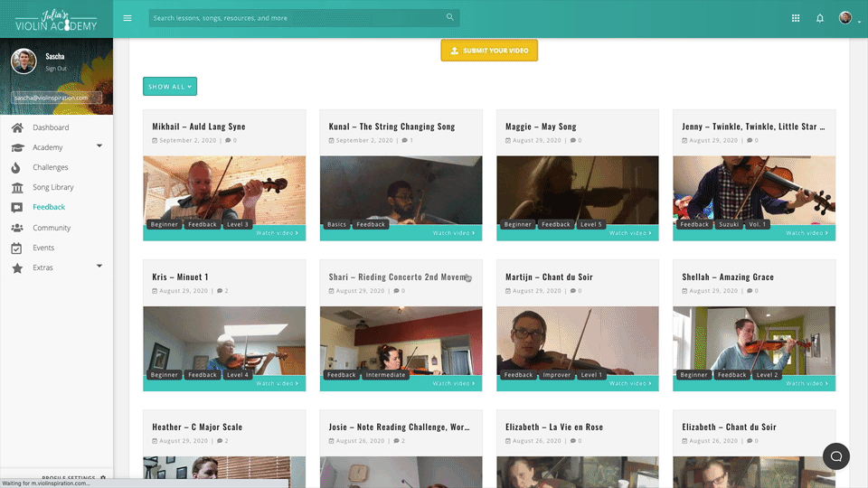
Task: Open Events in the sidebar
Action: [43, 248]
